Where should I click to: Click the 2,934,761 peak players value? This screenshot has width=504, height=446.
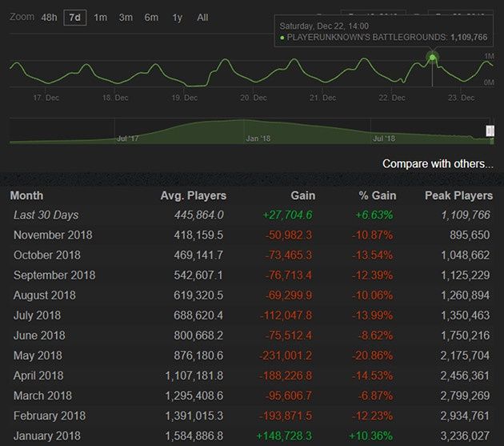(465, 416)
